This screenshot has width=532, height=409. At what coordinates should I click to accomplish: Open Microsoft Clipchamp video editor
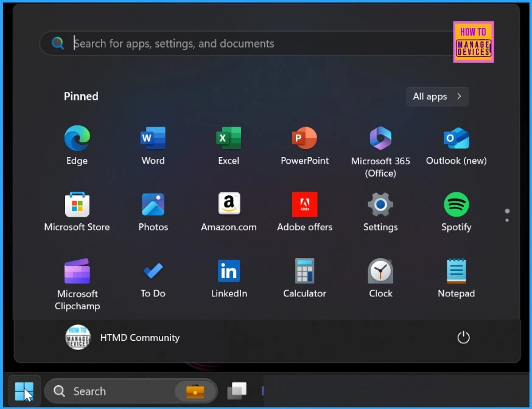(x=77, y=284)
